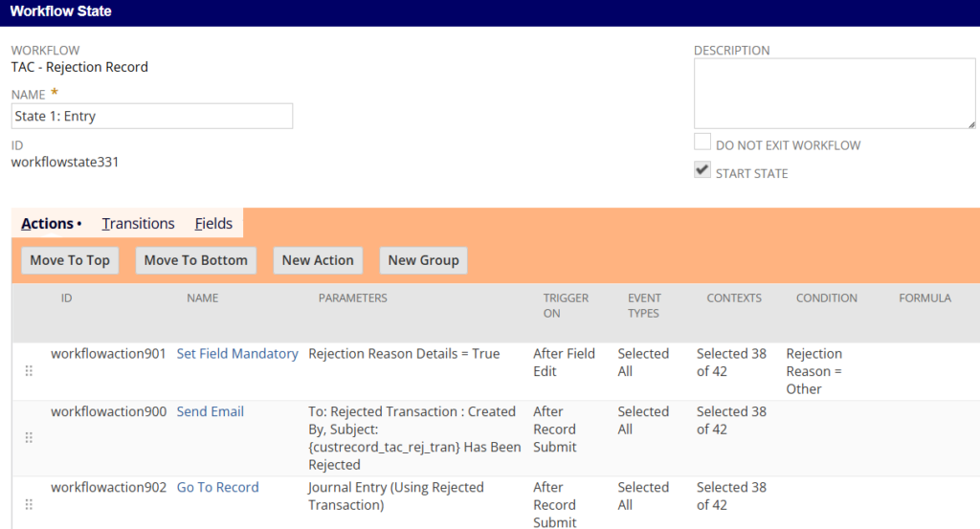Create a New Group

tap(424, 260)
